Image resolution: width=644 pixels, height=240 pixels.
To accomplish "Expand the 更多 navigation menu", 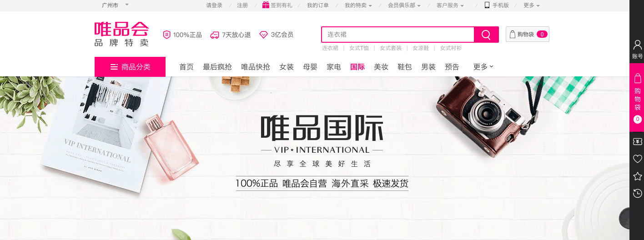I will [x=483, y=67].
